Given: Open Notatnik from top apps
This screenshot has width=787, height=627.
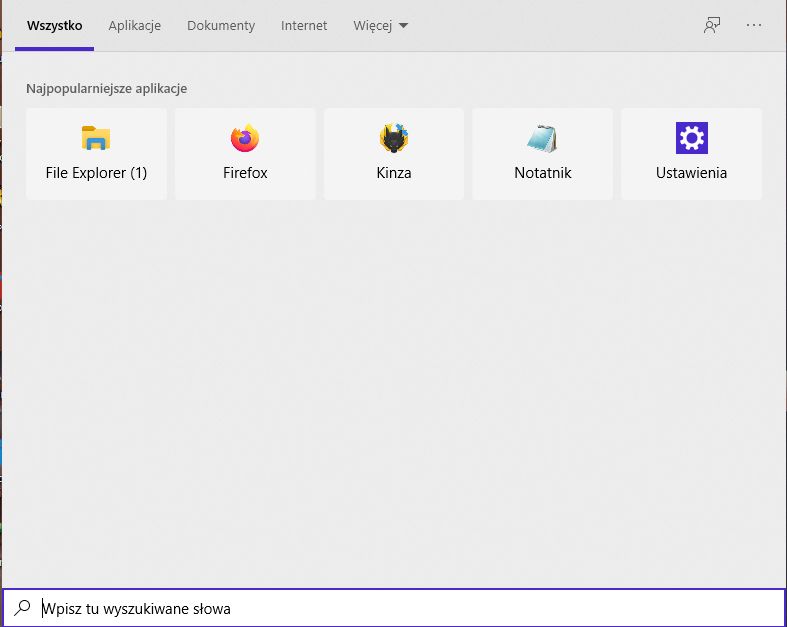Looking at the screenshot, I should coord(543,154).
